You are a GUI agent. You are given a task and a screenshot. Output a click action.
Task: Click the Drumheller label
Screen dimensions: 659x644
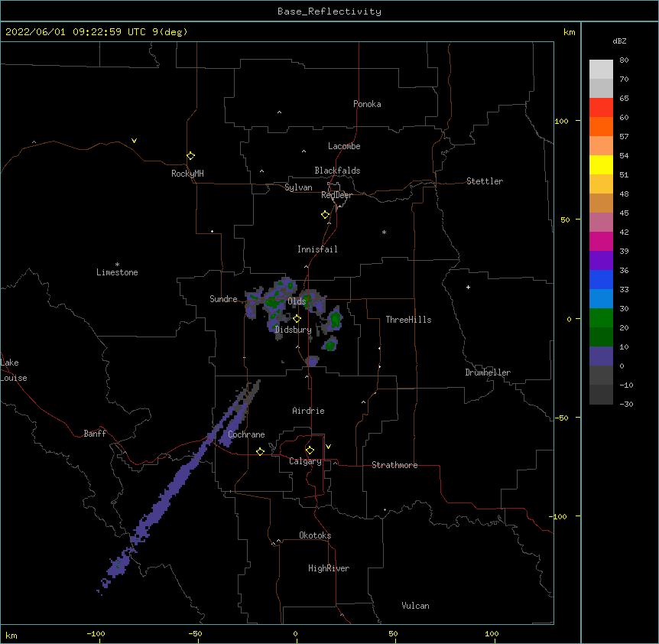[488, 372]
